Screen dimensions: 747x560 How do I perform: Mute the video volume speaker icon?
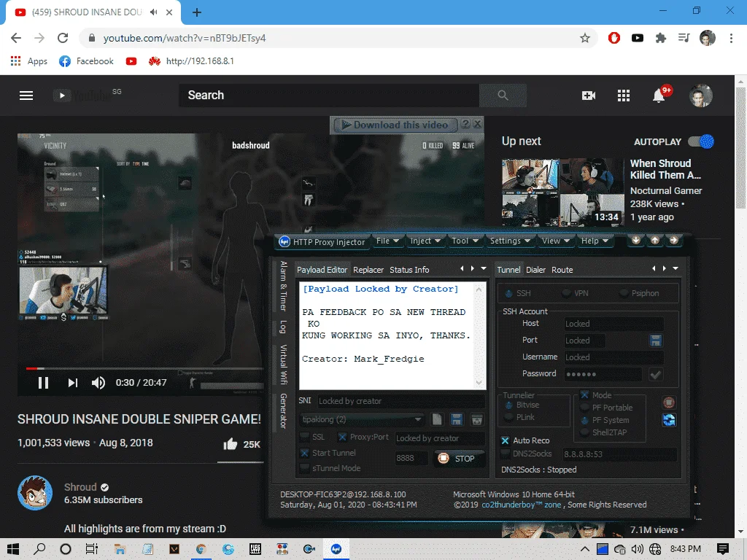click(98, 383)
